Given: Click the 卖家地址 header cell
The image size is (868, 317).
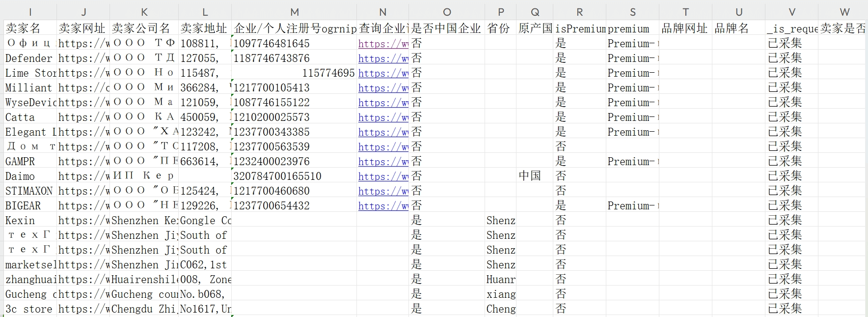Looking at the screenshot, I should (x=205, y=29).
